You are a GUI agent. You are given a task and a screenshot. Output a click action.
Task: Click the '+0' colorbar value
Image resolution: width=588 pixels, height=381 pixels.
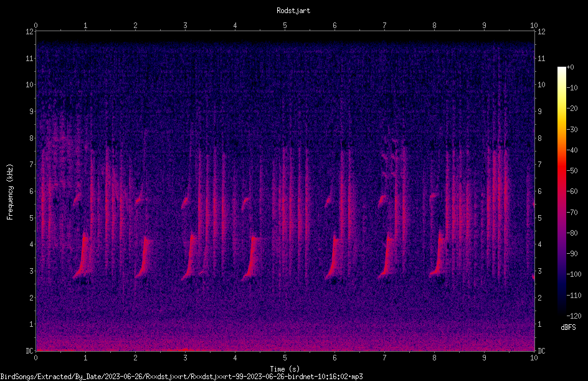(571, 67)
